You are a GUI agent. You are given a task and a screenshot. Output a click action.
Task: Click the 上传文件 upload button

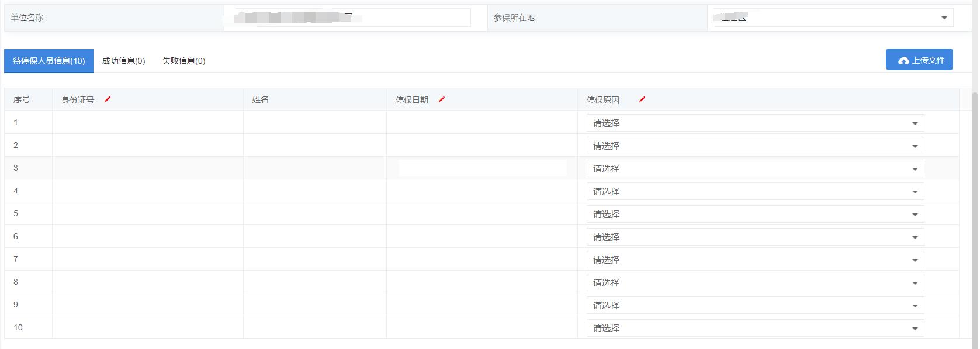(919, 60)
